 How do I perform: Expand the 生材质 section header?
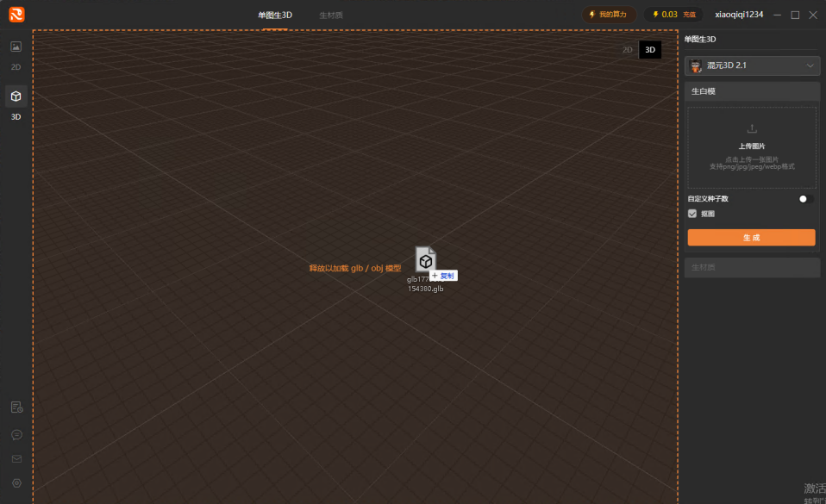[x=752, y=267]
